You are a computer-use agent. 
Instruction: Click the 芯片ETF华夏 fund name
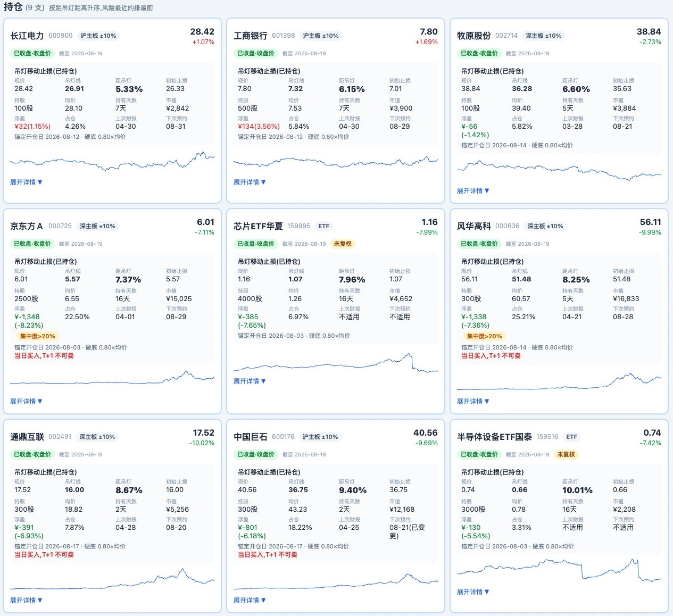click(x=258, y=226)
